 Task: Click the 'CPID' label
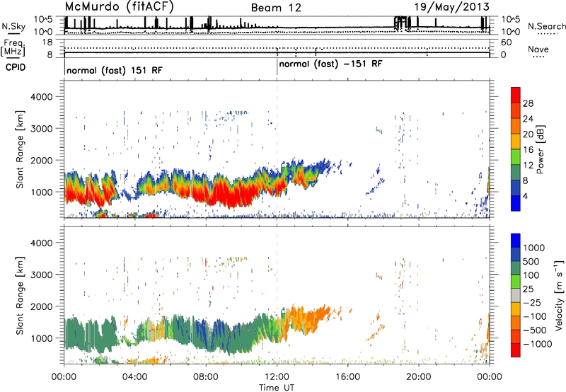point(16,67)
